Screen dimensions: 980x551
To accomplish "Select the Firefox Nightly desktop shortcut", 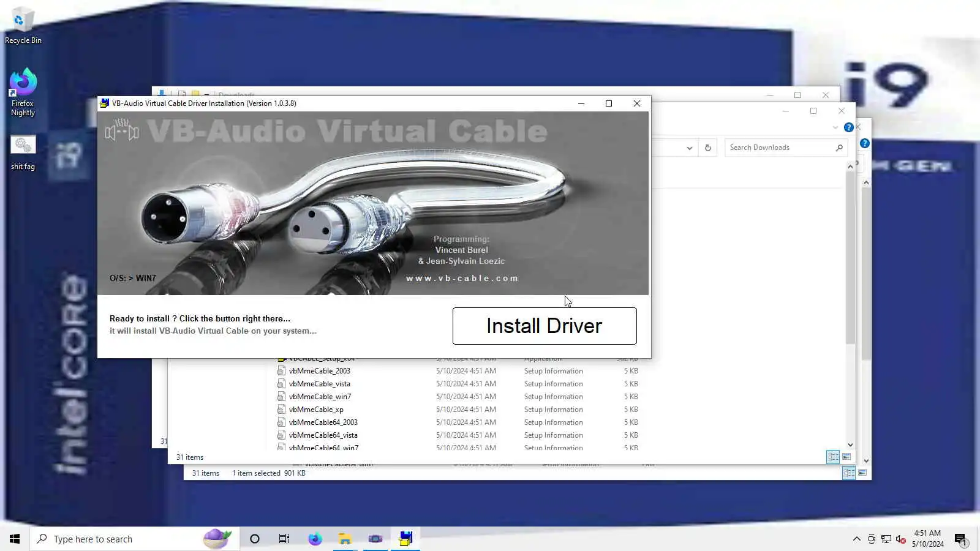I will [x=23, y=92].
